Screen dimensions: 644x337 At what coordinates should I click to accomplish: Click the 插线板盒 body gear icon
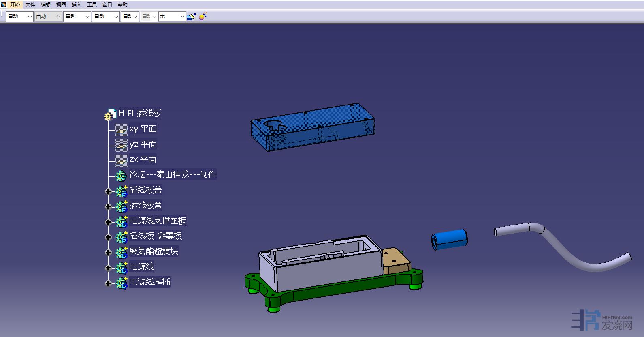(x=122, y=206)
